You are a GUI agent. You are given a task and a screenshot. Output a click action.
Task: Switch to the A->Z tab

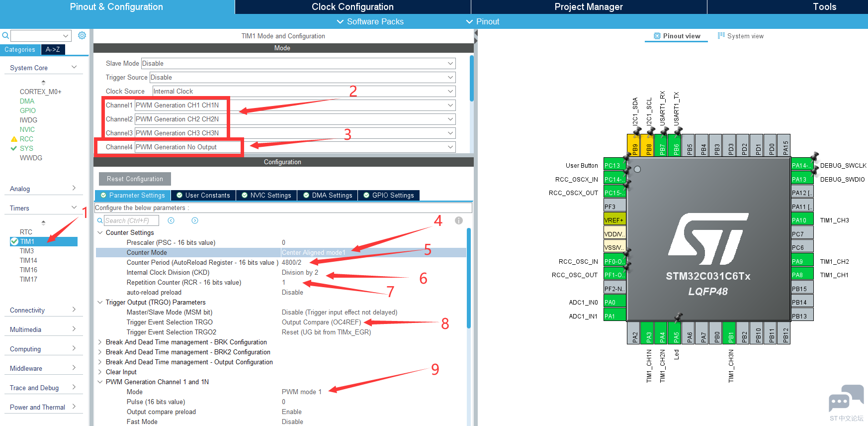tap(53, 49)
